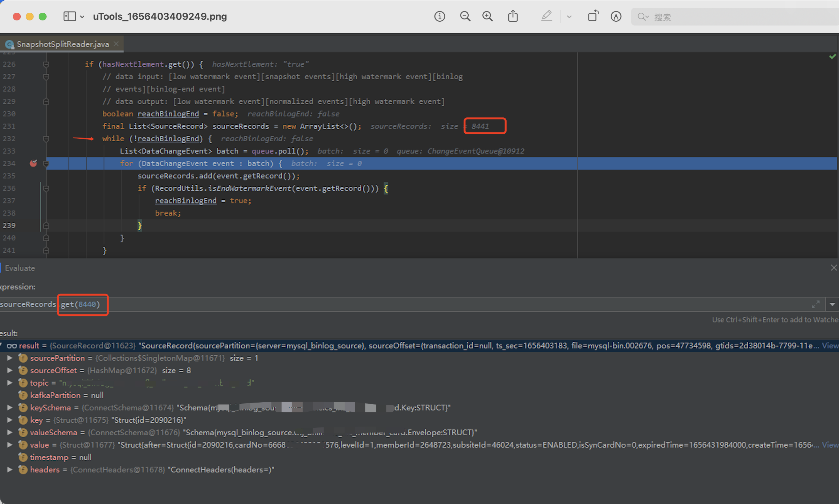Activate the markup highlight pen tool
Image resolution: width=839 pixels, height=504 pixels.
(547, 16)
